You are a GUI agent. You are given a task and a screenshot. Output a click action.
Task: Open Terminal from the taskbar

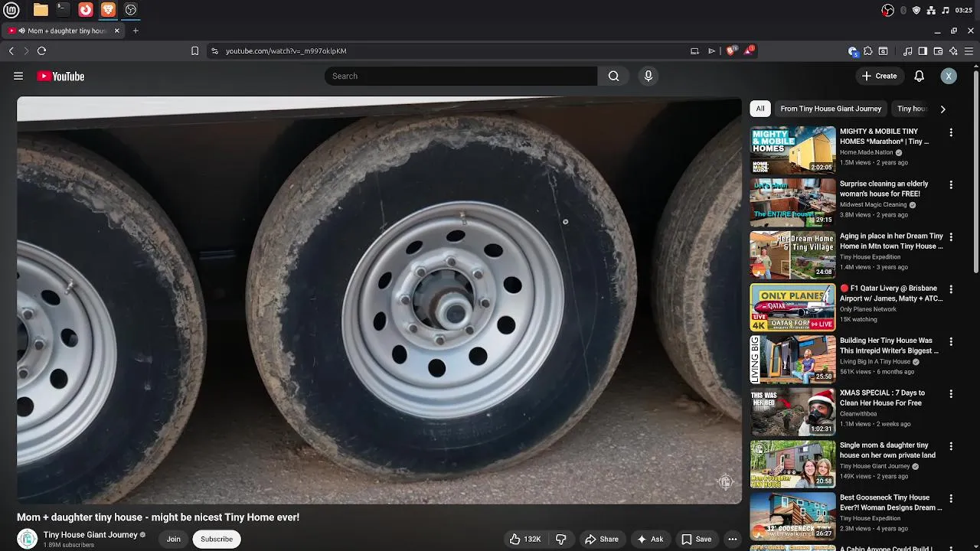click(63, 10)
